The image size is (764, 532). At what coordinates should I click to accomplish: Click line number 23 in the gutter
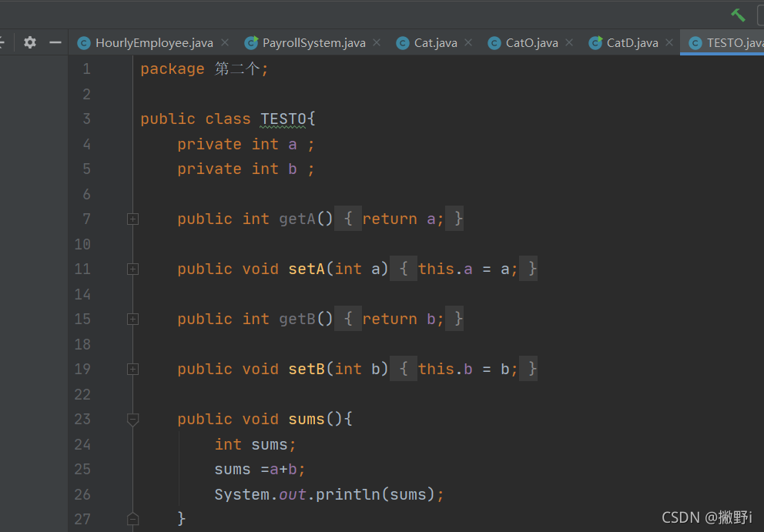click(x=82, y=420)
